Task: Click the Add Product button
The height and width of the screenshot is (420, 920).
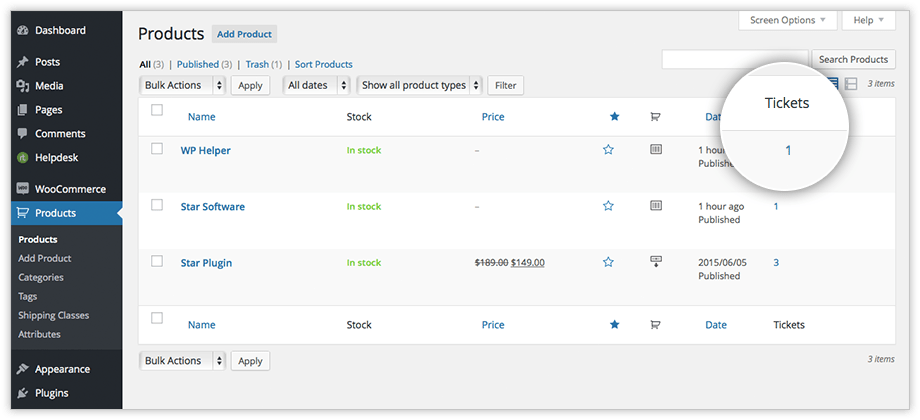Action: 244,34
